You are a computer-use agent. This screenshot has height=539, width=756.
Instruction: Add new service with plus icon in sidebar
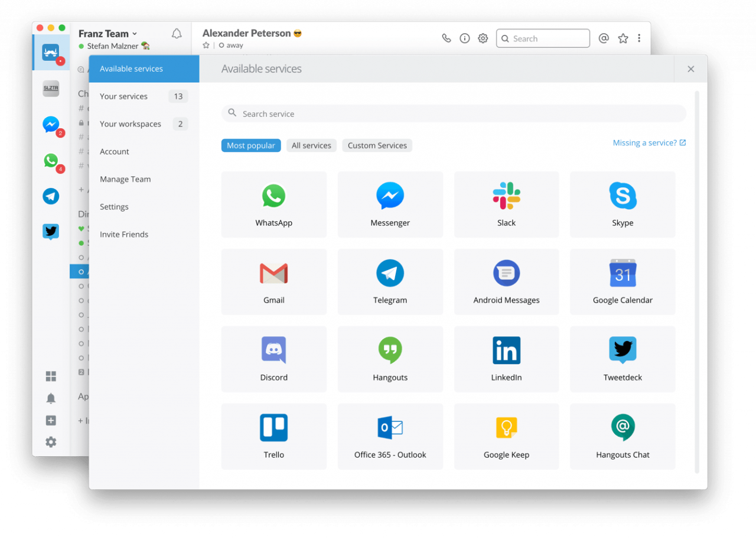pyautogui.click(x=51, y=420)
